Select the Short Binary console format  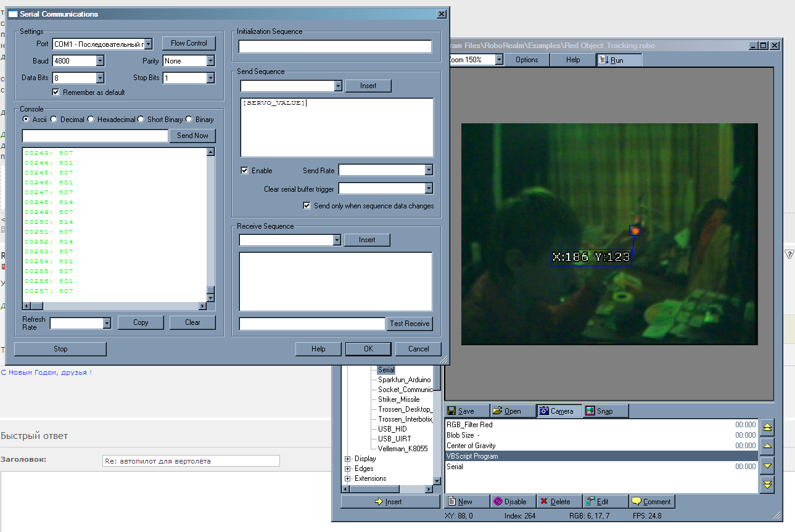tap(141, 120)
